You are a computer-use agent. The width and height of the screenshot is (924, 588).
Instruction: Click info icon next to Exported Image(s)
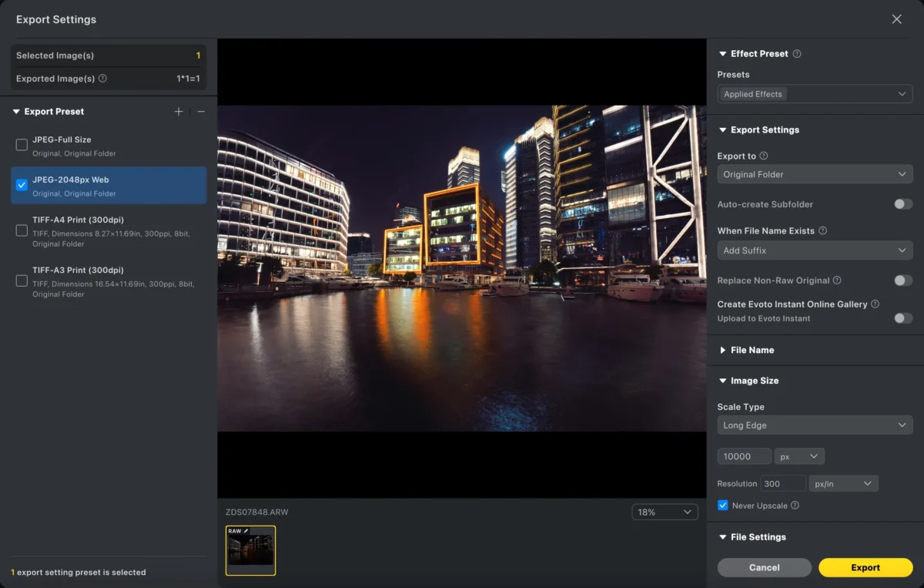point(103,79)
